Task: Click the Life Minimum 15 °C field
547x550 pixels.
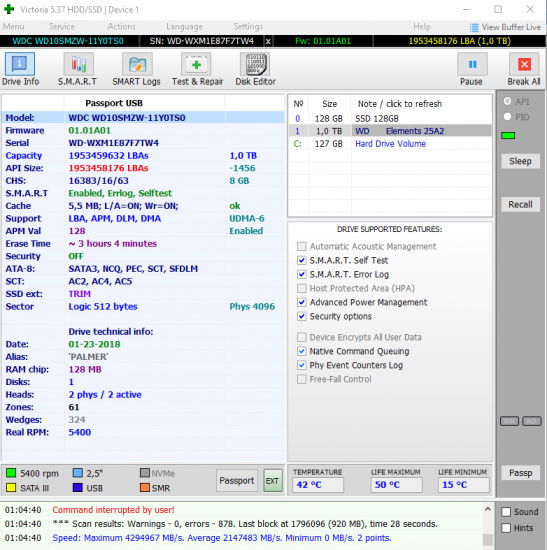Action: [x=463, y=485]
